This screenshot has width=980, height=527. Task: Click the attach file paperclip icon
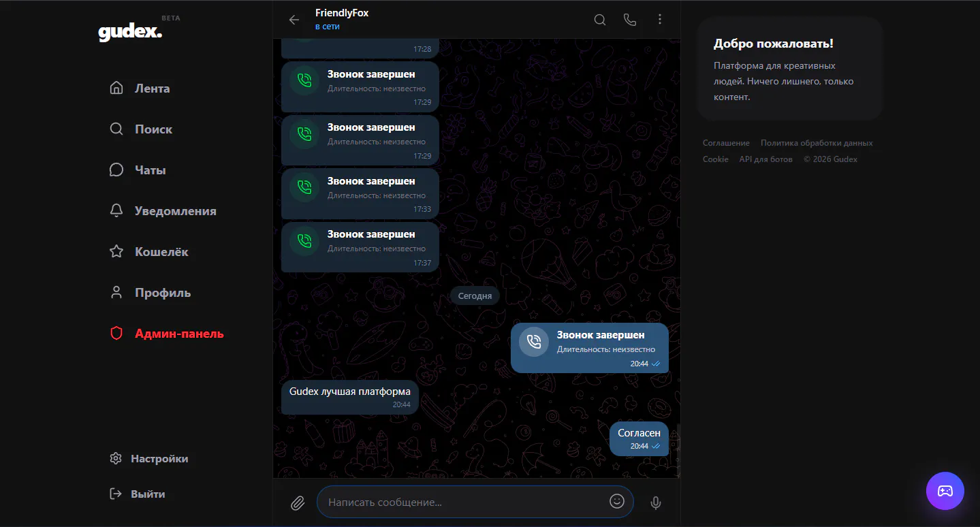point(298,503)
